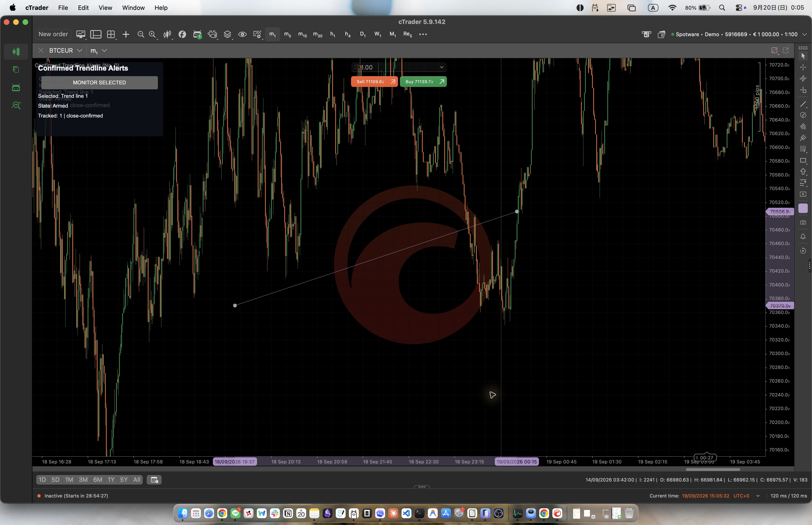
Task: Switch chart to m5 timeframe
Action: (288, 34)
